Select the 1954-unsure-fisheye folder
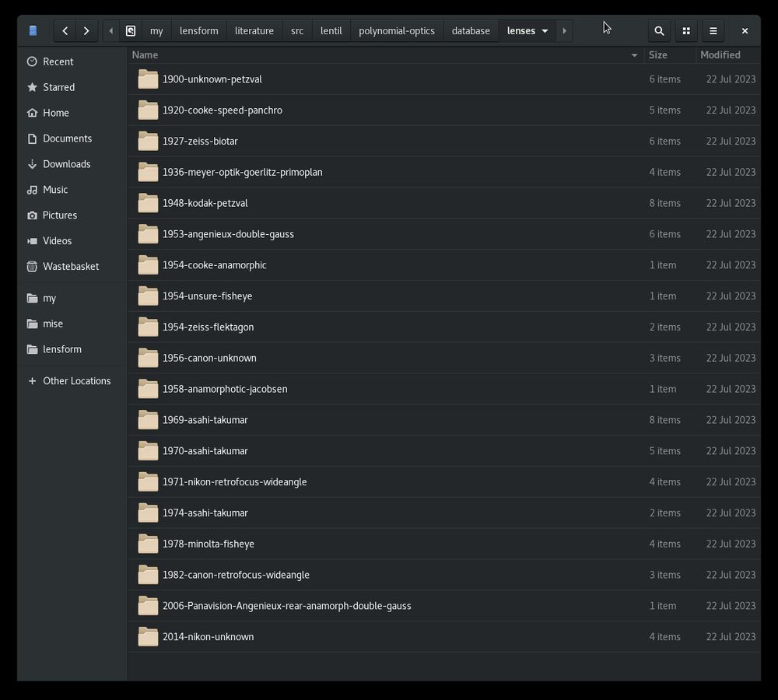 [x=444, y=296]
